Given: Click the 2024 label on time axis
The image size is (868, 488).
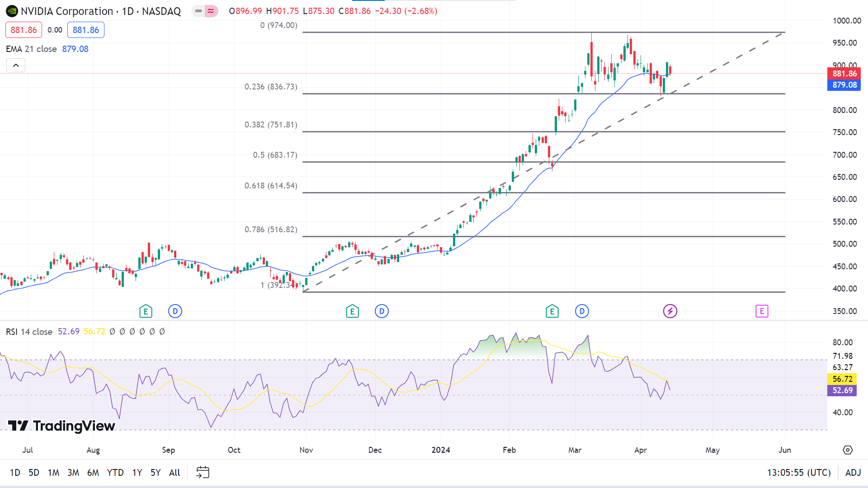Looking at the screenshot, I should click(441, 450).
